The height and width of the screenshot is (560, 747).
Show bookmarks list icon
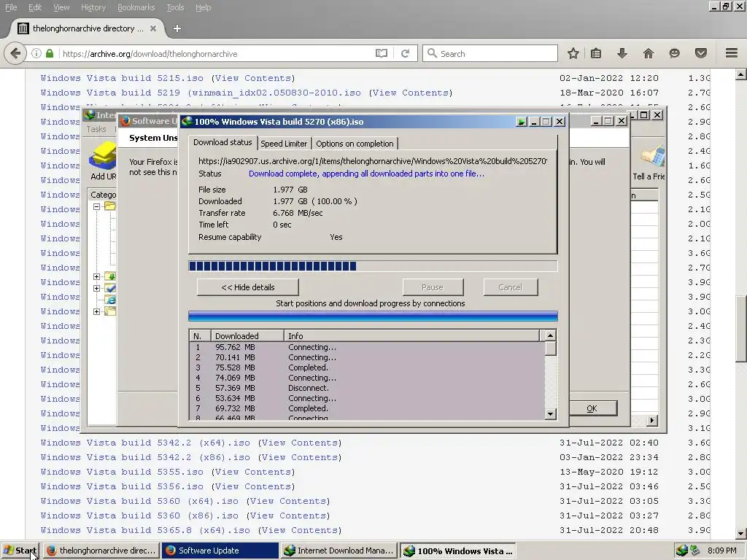click(596, 53)
